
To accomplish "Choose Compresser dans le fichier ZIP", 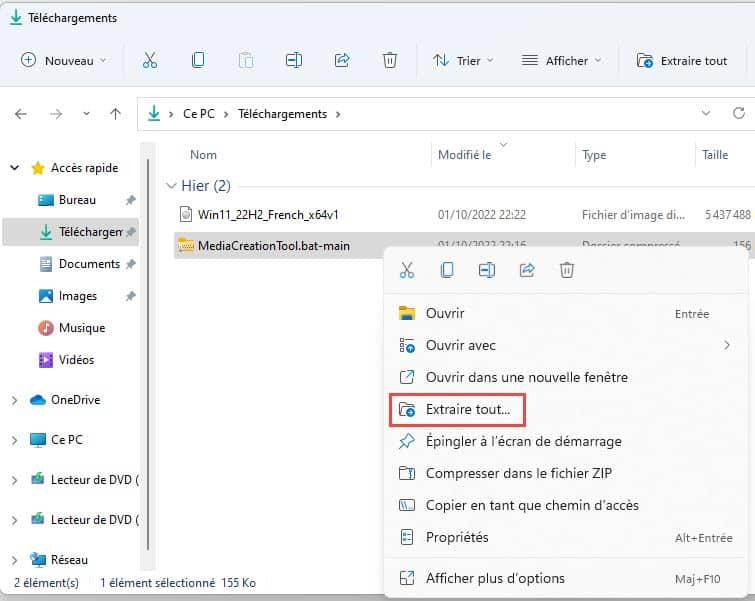I will [566, 473].
